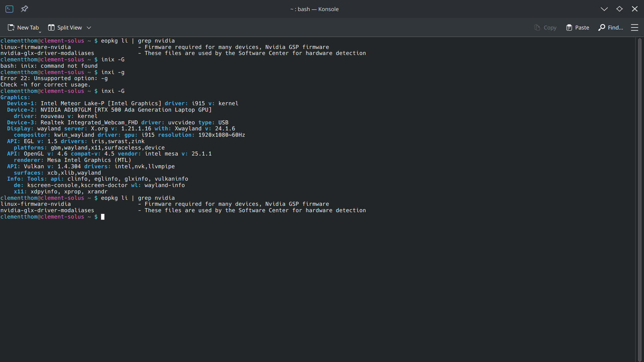Click the 'Graphics:' heading in output
The image size is (644, 362).
tap(15, 98)
